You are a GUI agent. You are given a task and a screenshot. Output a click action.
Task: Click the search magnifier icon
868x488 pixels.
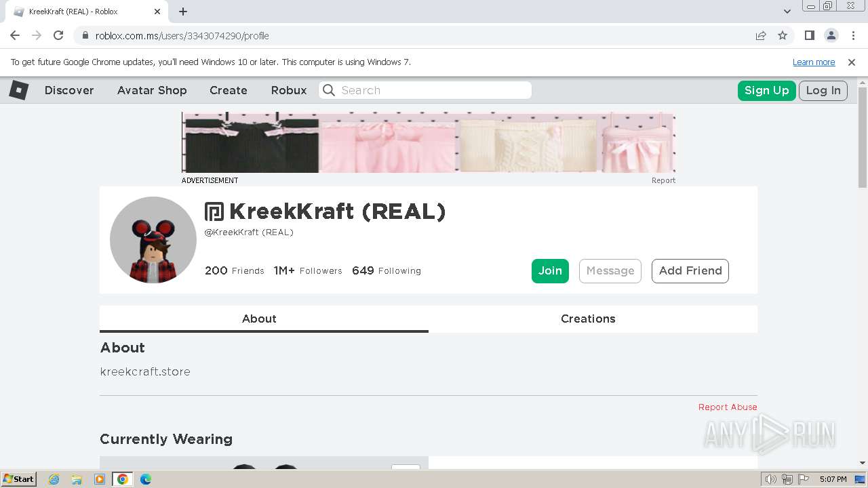click(x=329, y=90)
